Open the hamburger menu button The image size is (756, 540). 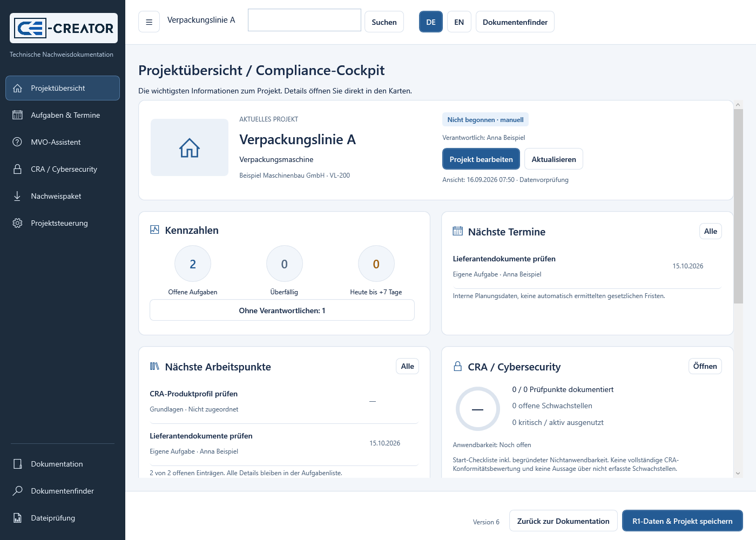149,22
